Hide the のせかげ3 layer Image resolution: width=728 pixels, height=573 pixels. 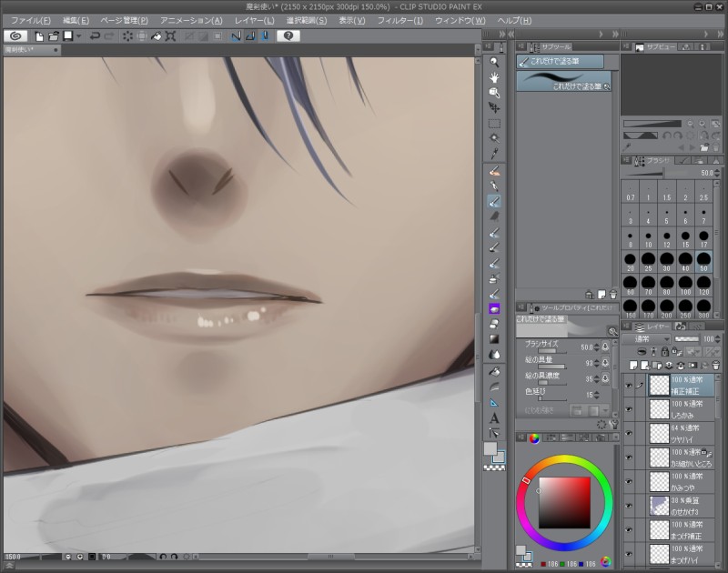(629, 506)
